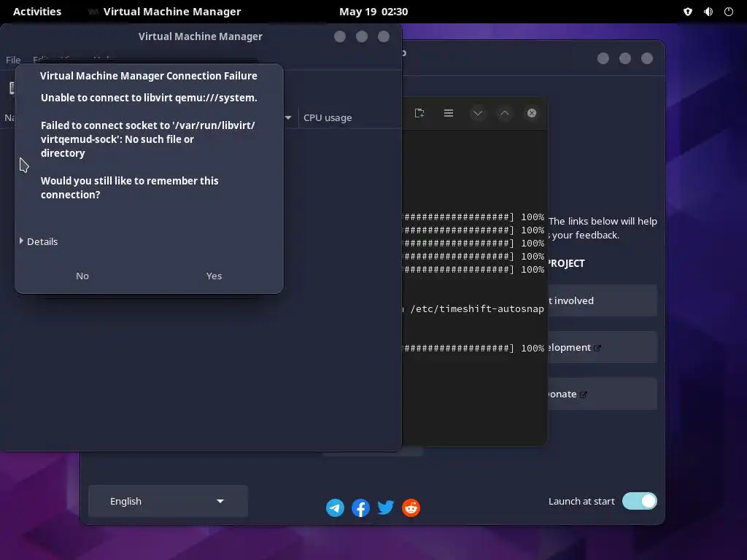Click the 'Unable to connect to libvirt' message
747x560 pixels.
click(149, 98)
